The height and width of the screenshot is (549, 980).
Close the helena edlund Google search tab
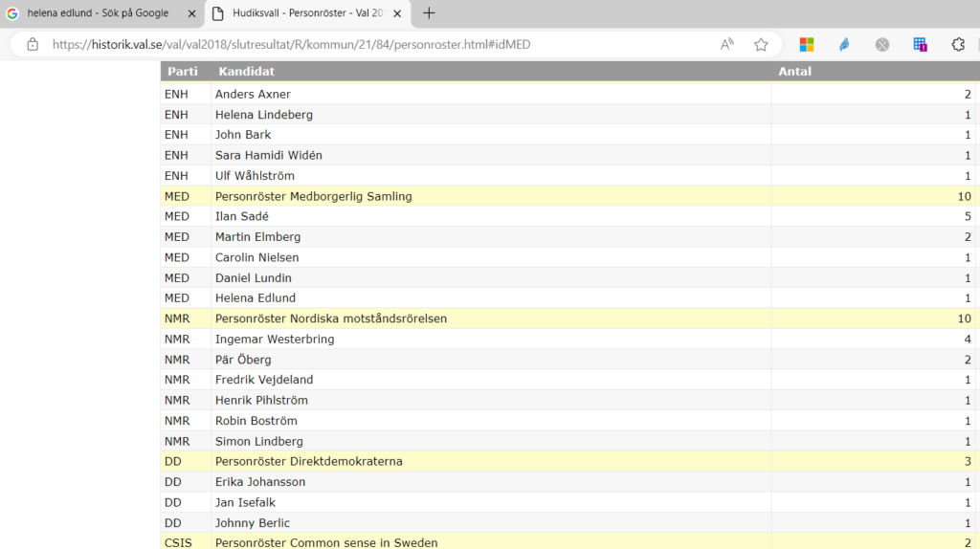[x=190, y=13]
